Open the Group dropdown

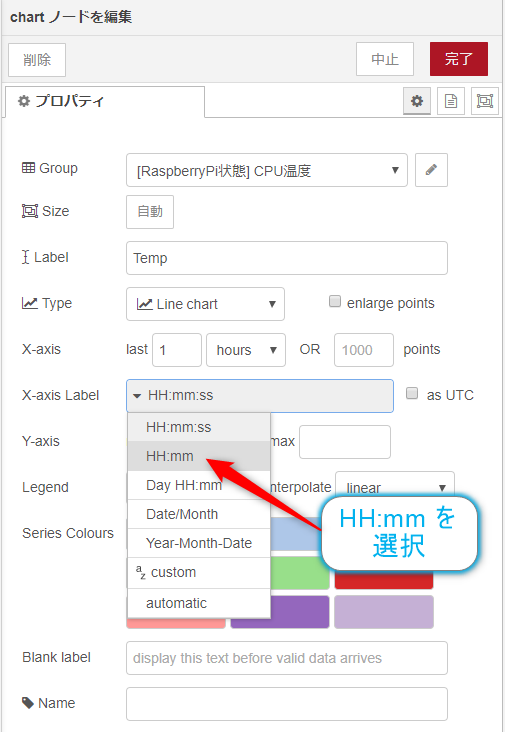(x=267, y=170)
